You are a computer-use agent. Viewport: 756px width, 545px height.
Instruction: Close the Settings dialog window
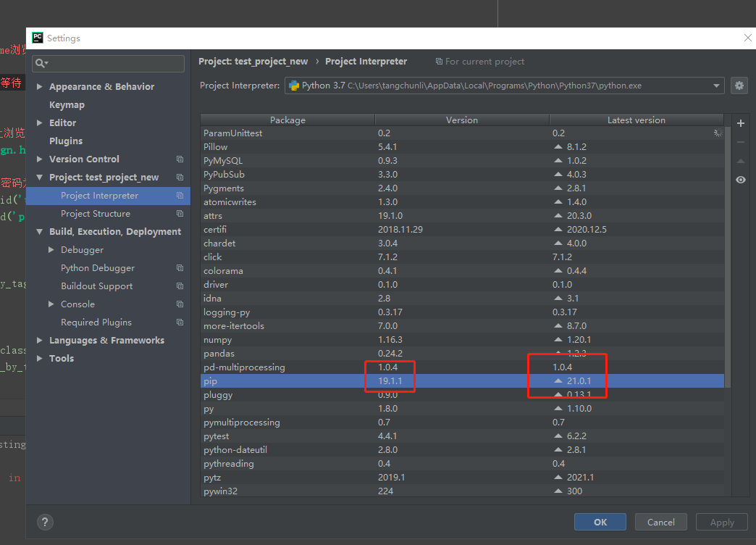point(747,38)
